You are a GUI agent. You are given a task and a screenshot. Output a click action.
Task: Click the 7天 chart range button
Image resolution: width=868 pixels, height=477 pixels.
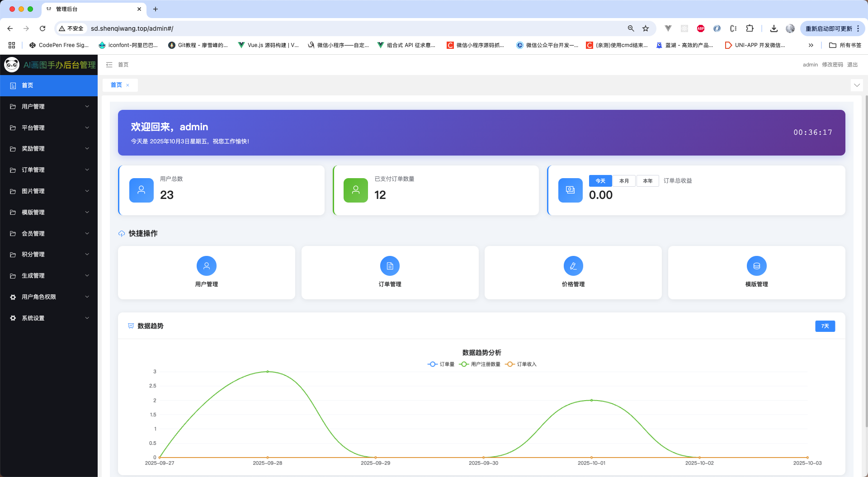click(825, 326)
